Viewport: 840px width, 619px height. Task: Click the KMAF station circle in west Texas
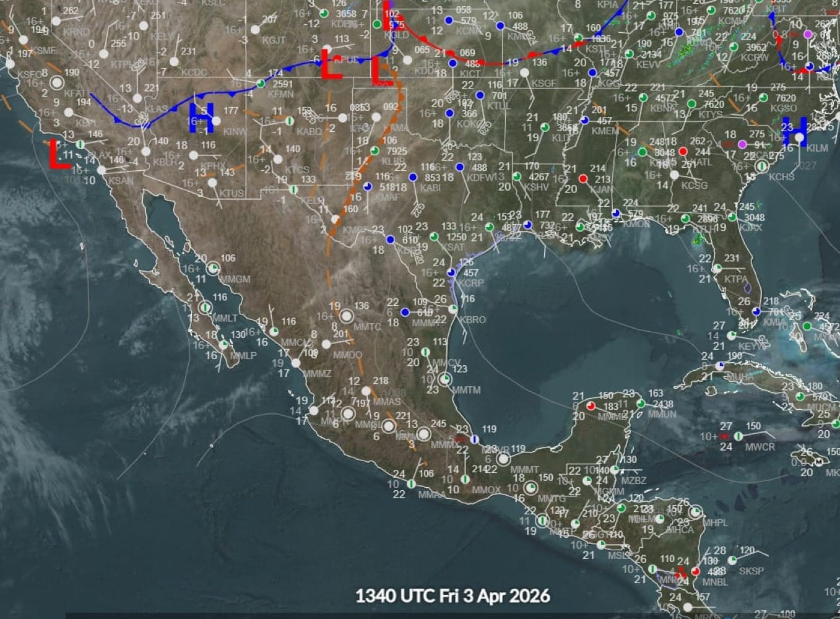(369, 187)
